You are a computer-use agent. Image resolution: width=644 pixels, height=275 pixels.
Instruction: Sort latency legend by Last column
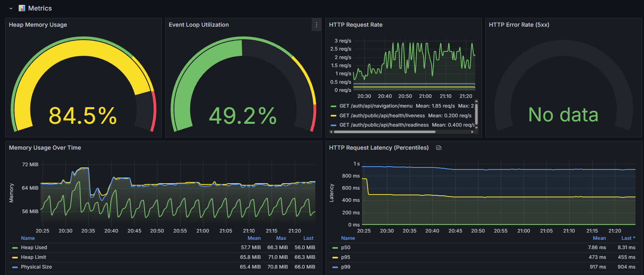(x=628, y=238)
